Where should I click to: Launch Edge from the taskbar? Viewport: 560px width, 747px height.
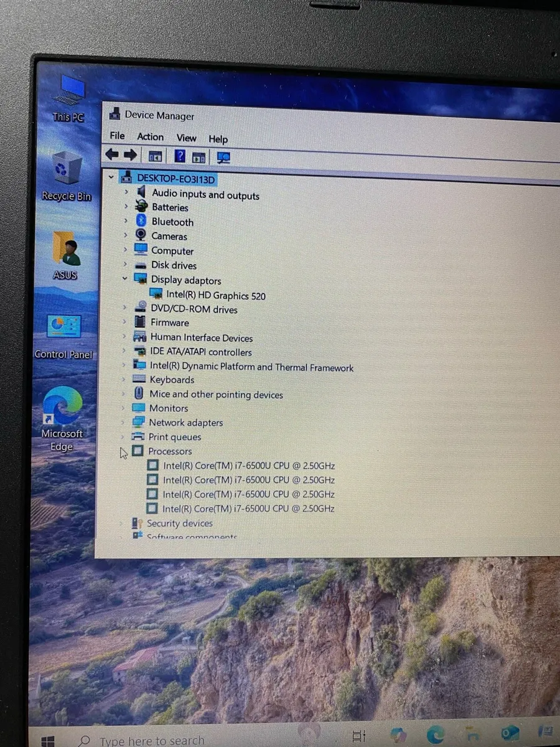(x=436, y=733)
